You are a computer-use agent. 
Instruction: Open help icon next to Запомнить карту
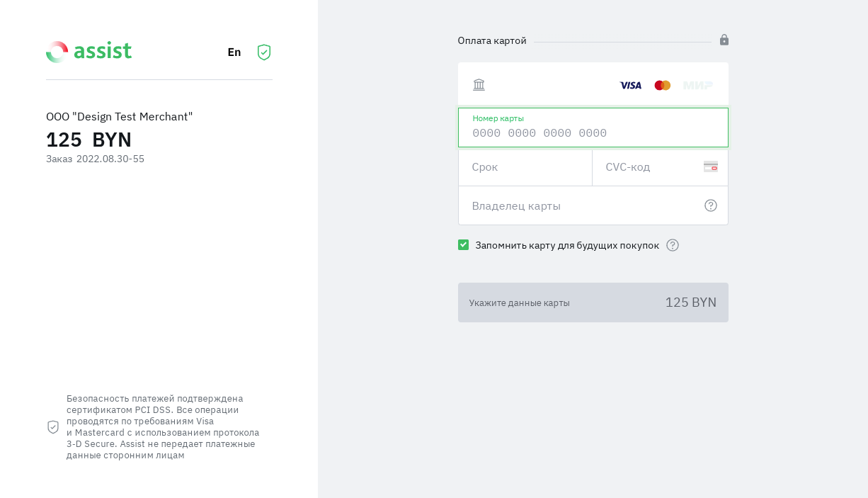(673, 245)
